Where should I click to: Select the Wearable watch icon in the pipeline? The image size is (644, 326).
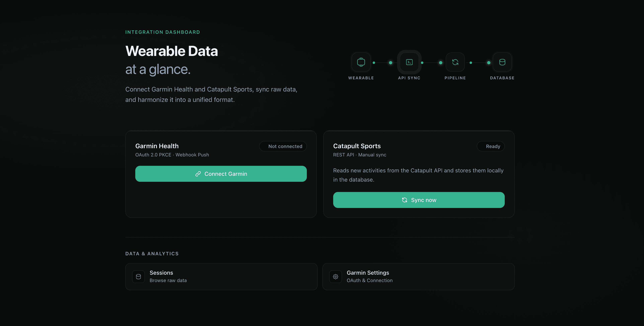pos(361,62)
